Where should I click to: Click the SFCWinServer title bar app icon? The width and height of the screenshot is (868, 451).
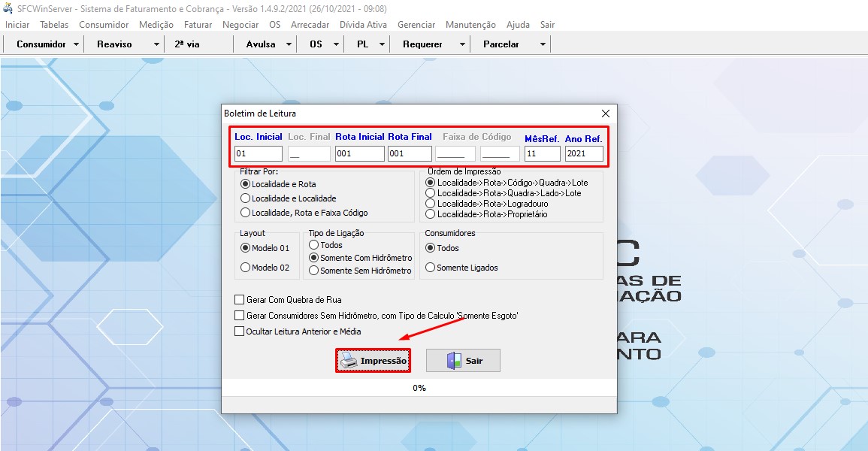[8, 9]
